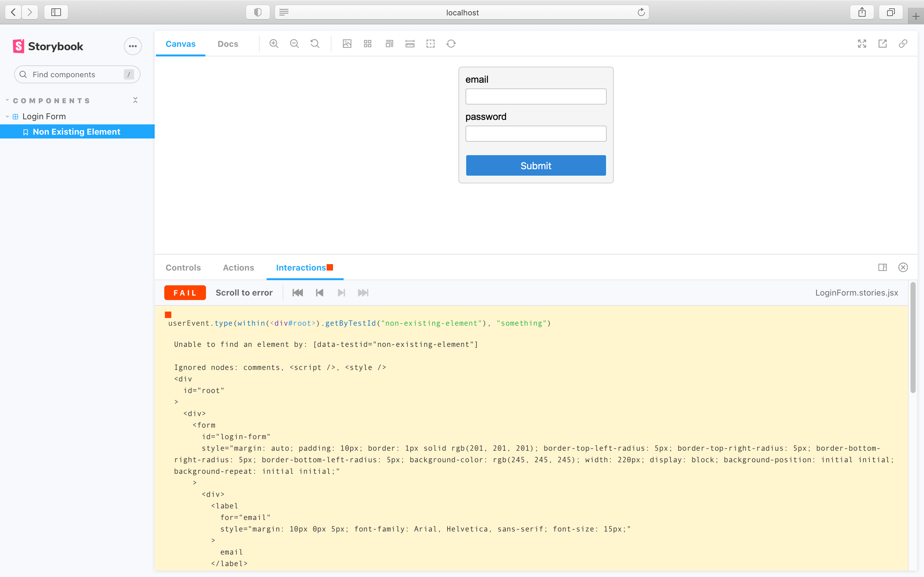
Task: Click the reset zoom icon in toolbar
Action: (x=316, y=44)
